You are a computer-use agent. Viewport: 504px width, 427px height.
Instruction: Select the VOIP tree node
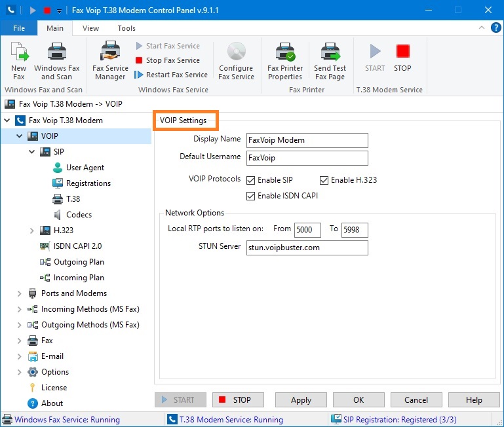[50, 136]
